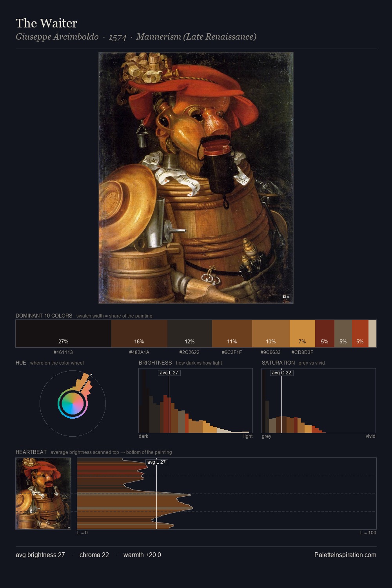The width and height of the screenshot is (392, 588).
Task: Click the 7% golden ochre swatch
Action: tap(302, 334)
